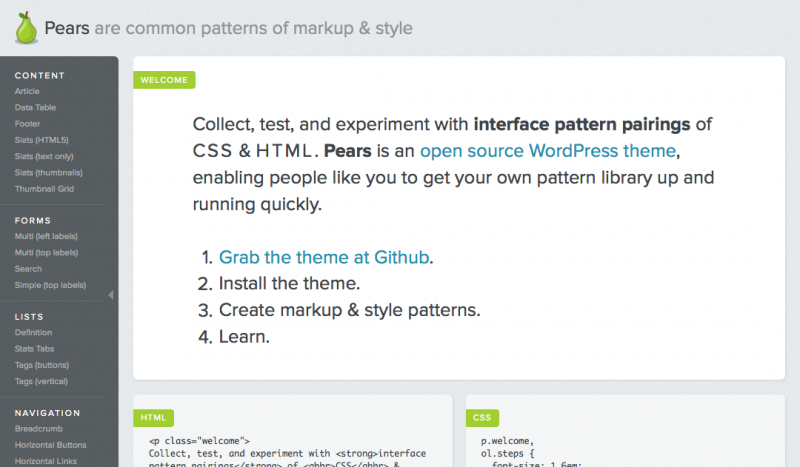
Task: Click Grab the theme at Github link
Action: point(325,257)
